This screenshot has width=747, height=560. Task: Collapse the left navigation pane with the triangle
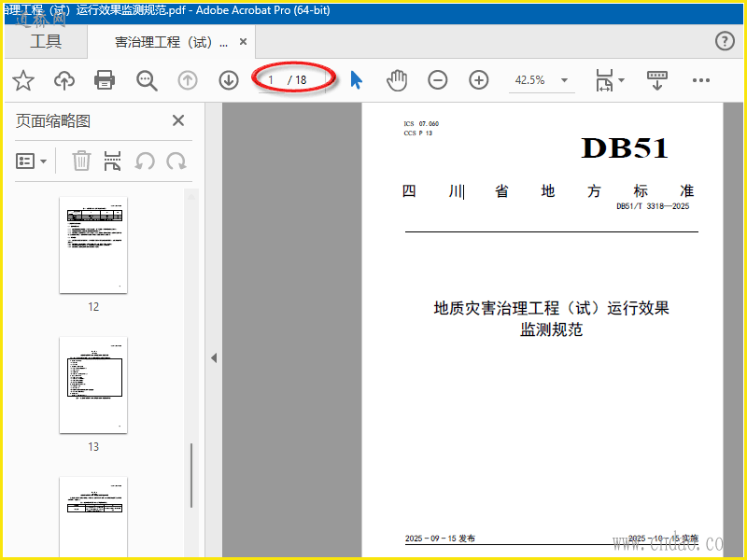pyautogui.click(x=214, y=357)
